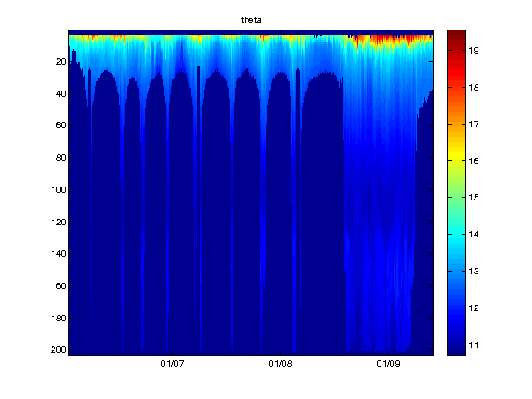The image size is (532, 399).
Task: Click the 140 depth axis label
Action: 58,254
